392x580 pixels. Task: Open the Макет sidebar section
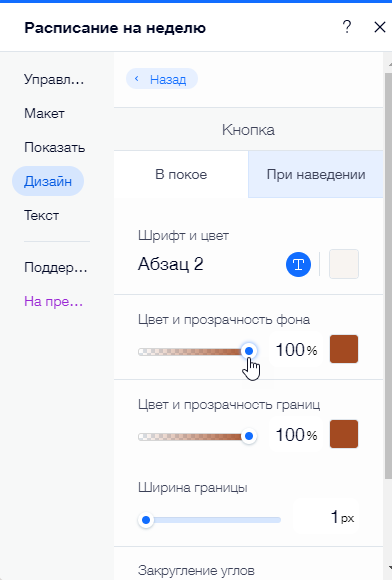(x=44, y=113)
